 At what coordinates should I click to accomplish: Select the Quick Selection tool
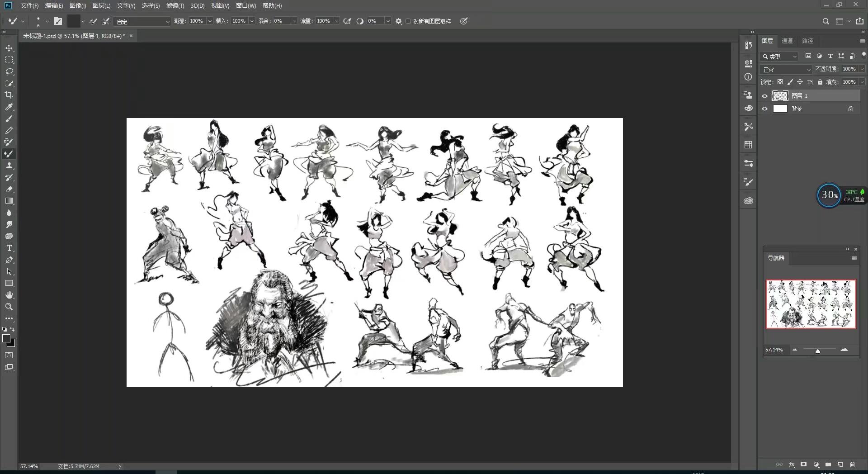[9, 83]
